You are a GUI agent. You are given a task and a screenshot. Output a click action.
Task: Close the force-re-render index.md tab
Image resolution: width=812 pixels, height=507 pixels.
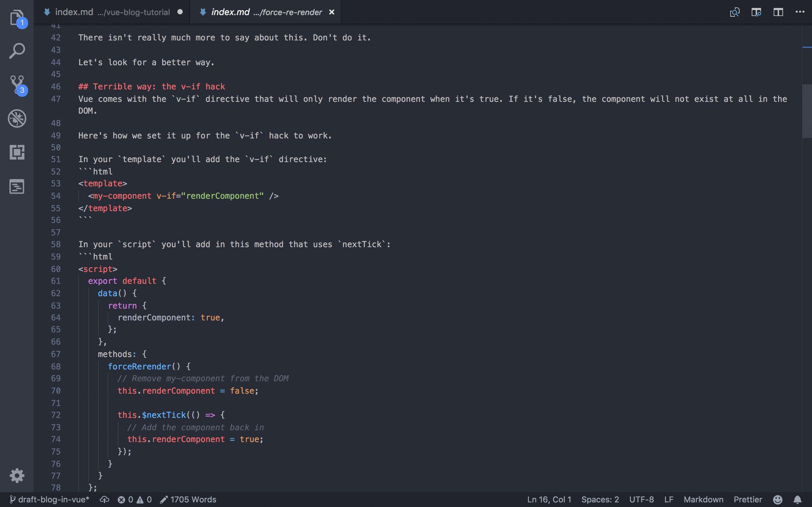pos(331,12)
